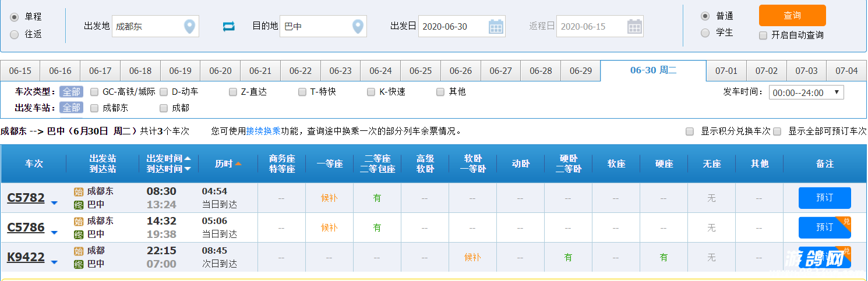
Task: Switch to 06-20 date tab
Action: point(220,70)
